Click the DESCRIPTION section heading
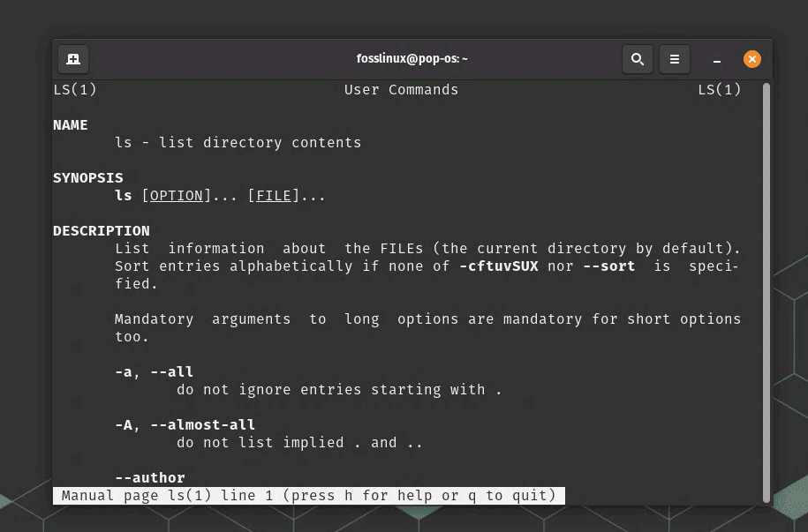 (102, 231)
